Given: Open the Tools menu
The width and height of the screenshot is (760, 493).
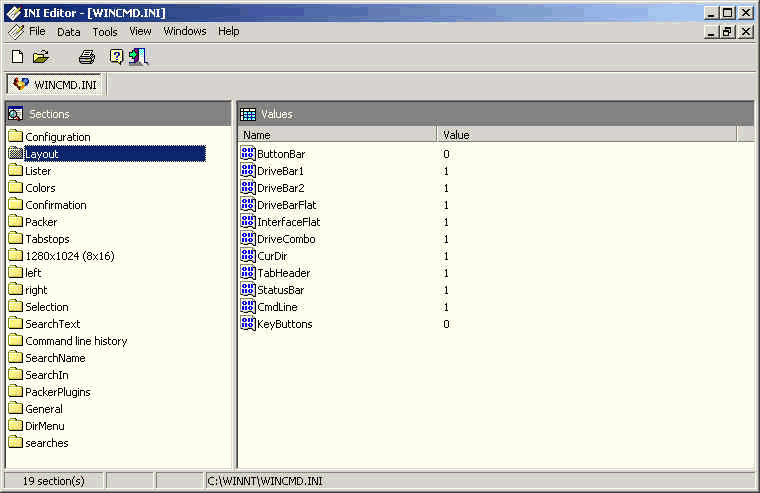Looking at the screenshot, I should 105,32.
